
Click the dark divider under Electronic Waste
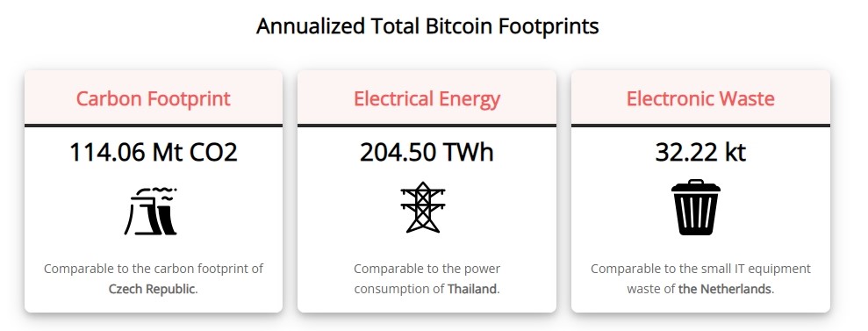click(x=701, y=126)
